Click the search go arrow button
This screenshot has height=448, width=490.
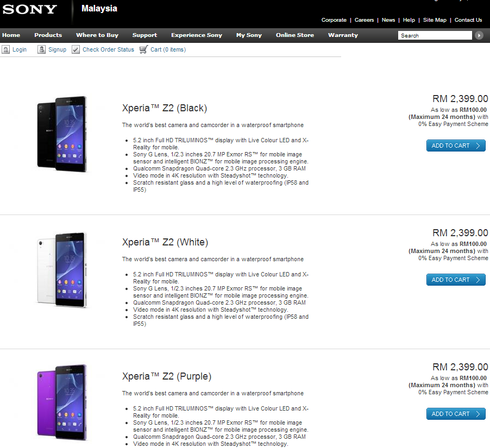point(479,35)
